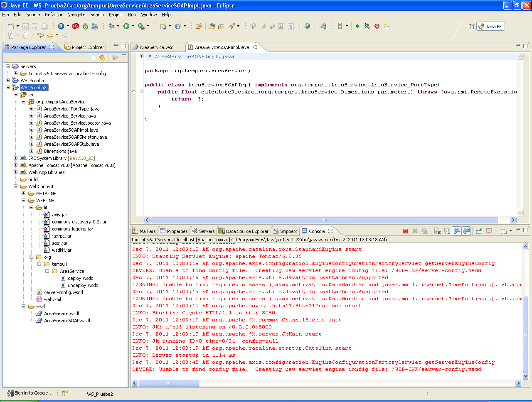Screen dimensions: 532x402
Task: Click the Search flashlight toolbar icon
Action: click(232, 26)
